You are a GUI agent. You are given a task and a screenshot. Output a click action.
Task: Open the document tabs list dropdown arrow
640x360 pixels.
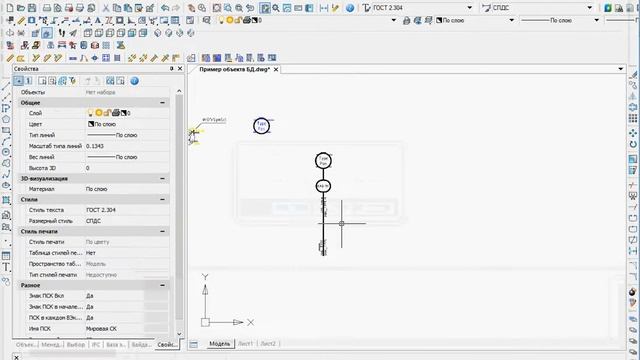click(x=620, y=69)
